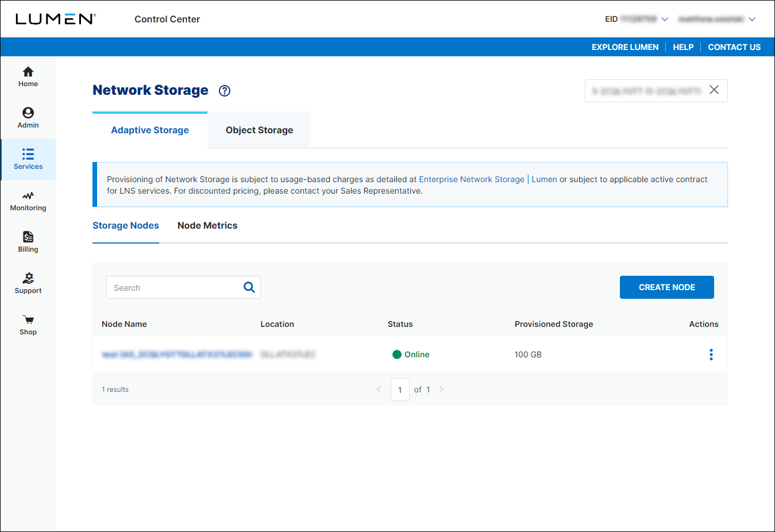Select Node Metrics sub-tab
The image size is (775, 532).
[x=207, y=226]
